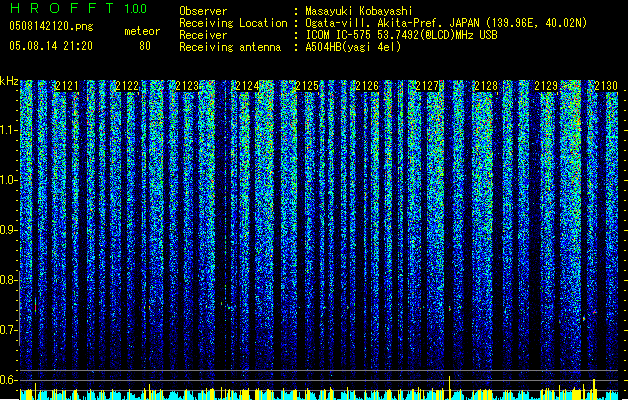
Task: Click the meteor label
Action: tap(142, 31)
